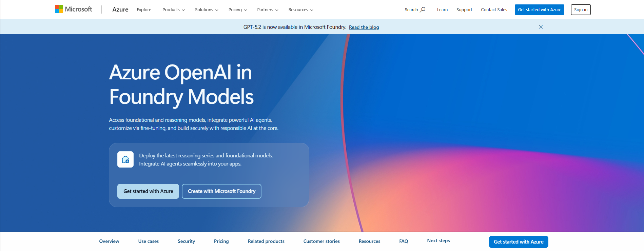This screenshot has height=251, width=644.
Task: Click the Microsoft logo
Action: [x=74, y=9]
